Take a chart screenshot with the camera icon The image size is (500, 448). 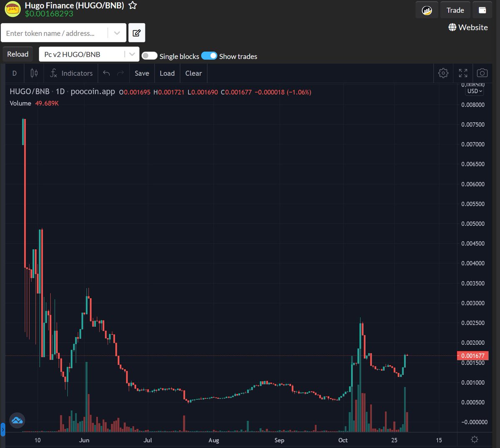coord(482,73)
